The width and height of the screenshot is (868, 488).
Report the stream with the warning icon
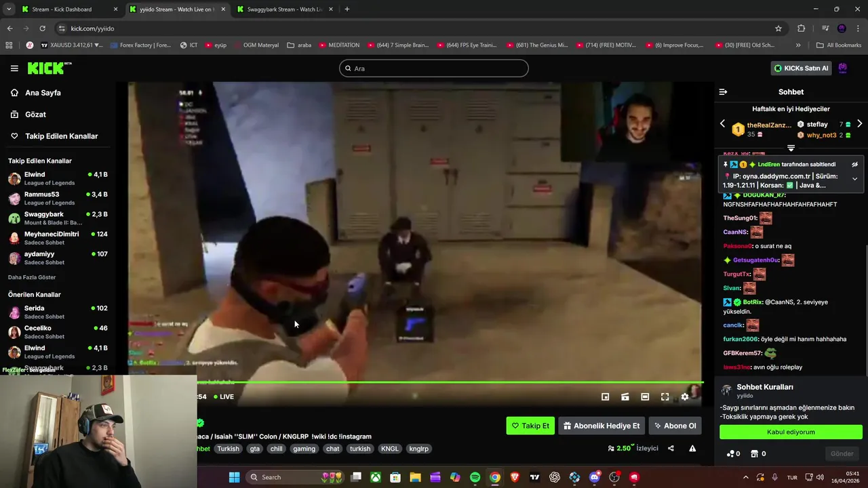click(x=692, y=448)
